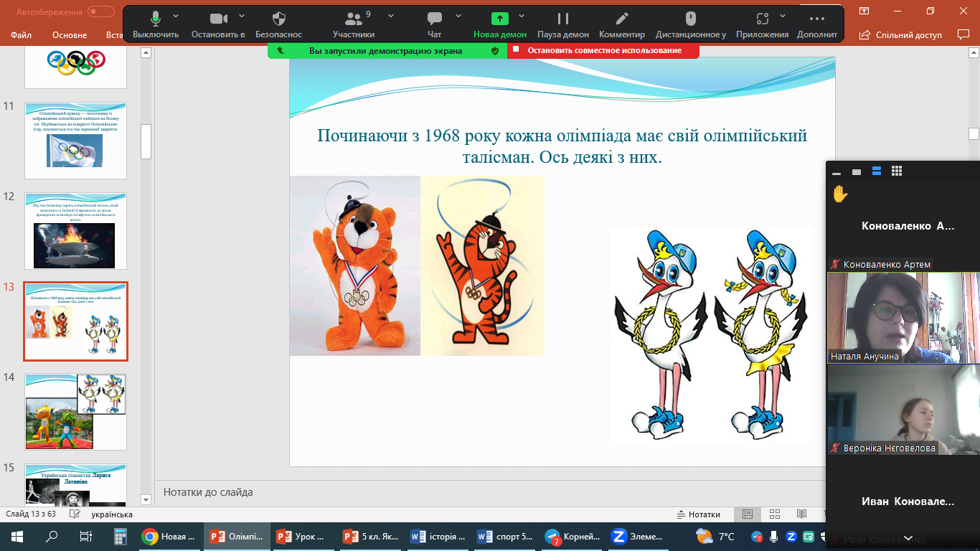Click Дистанционное управление mouse icon
This screenshot has width=980, height=551.
click(691, 24)
